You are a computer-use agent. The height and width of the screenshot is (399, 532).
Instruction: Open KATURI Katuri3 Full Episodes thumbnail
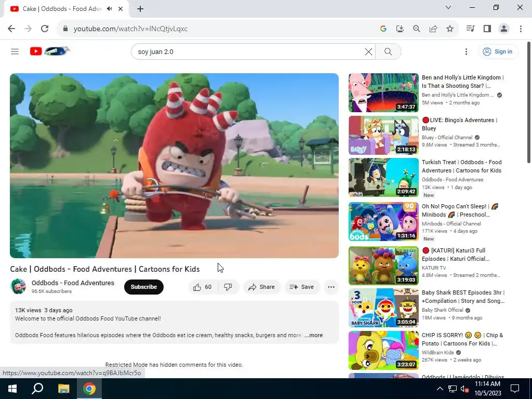[x=383, y=265]
